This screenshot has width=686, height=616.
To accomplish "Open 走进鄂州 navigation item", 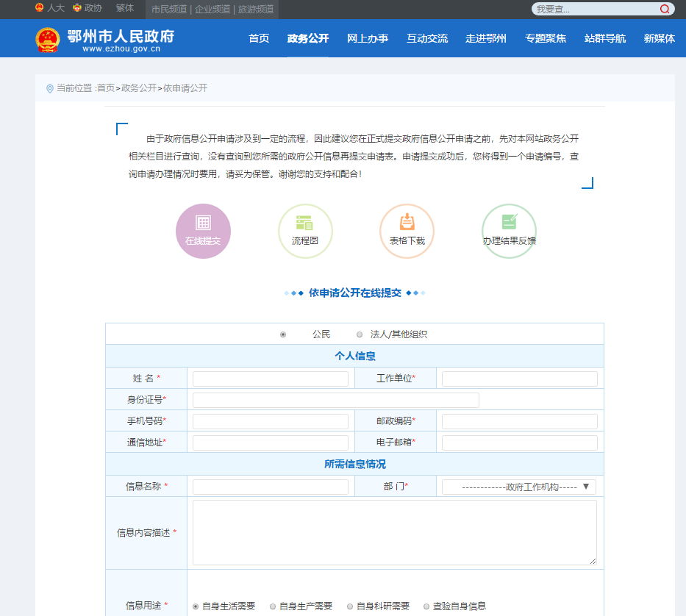I will 486,38.
